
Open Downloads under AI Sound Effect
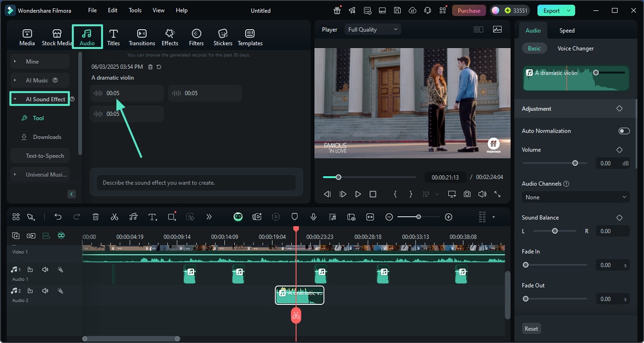coord(42,137)
